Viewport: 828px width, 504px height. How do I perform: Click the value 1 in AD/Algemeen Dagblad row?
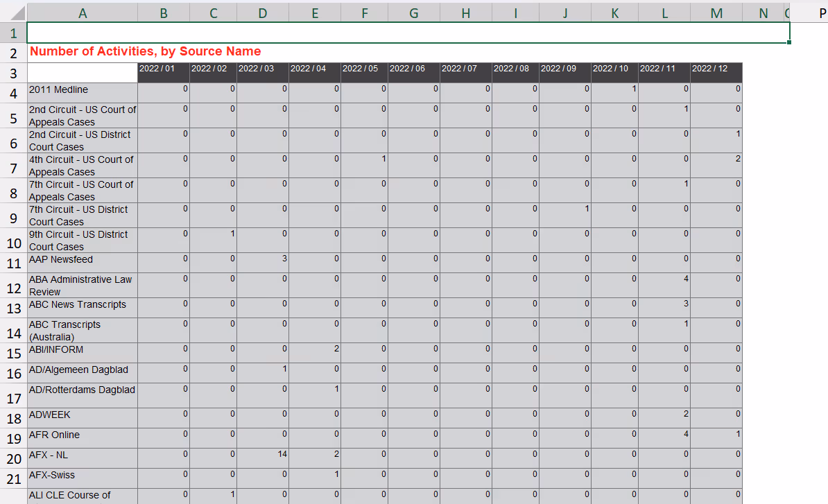click(263, 373)
